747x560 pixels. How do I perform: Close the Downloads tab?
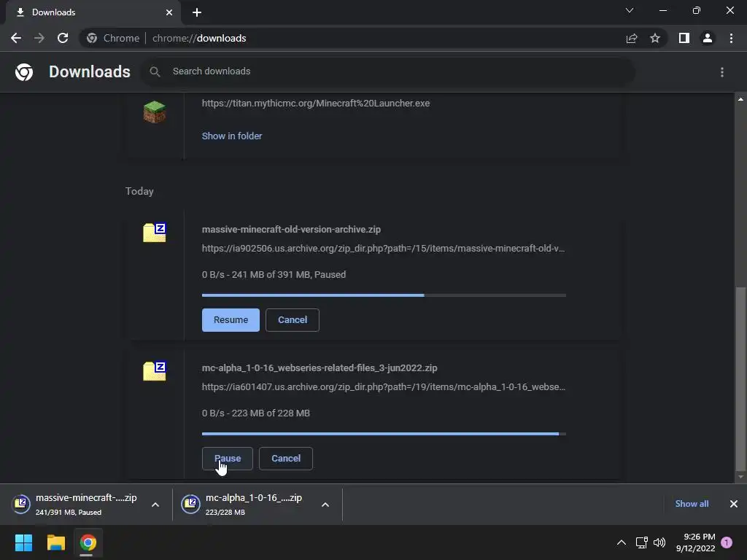pos(169,12)
